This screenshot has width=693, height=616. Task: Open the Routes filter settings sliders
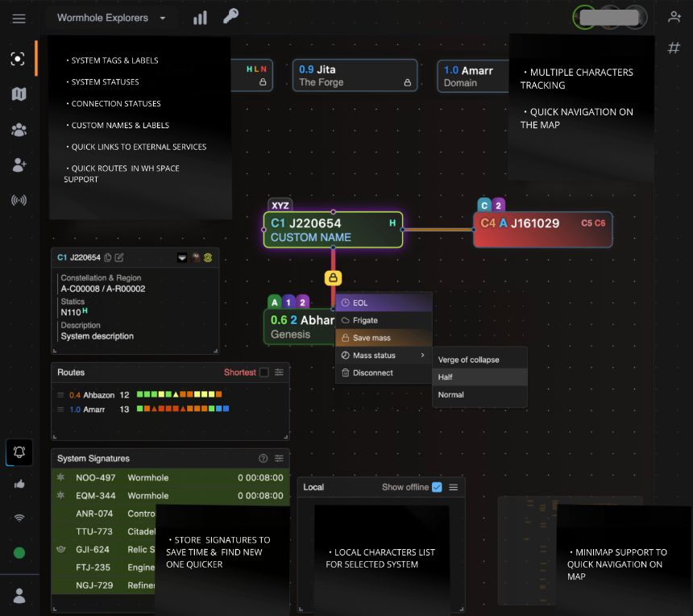click(x=279, y=373)
